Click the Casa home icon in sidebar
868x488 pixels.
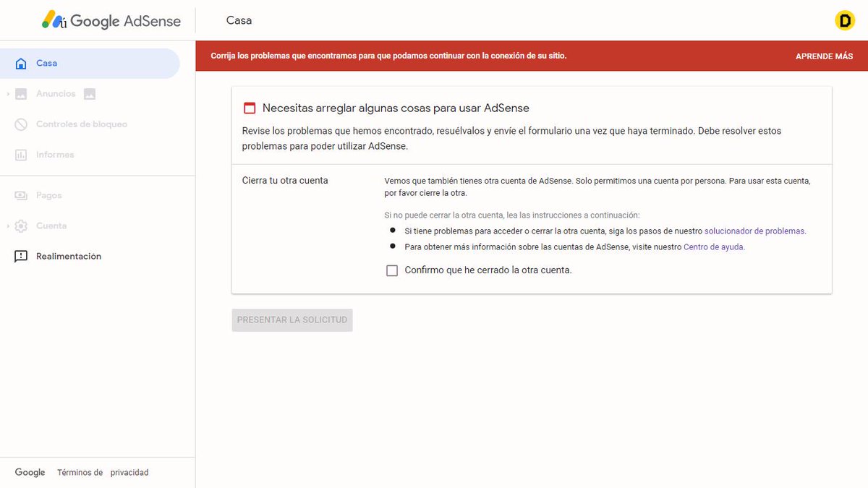21,63
